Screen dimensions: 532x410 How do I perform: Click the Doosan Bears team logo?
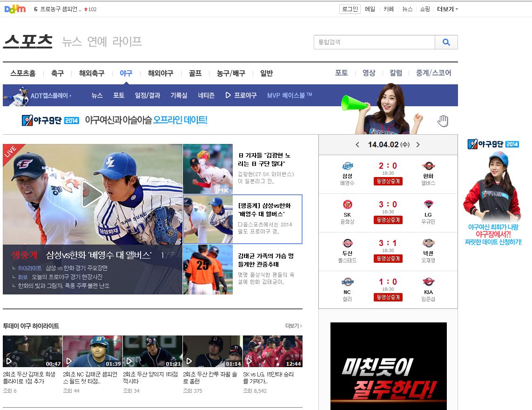click(347, 243)
